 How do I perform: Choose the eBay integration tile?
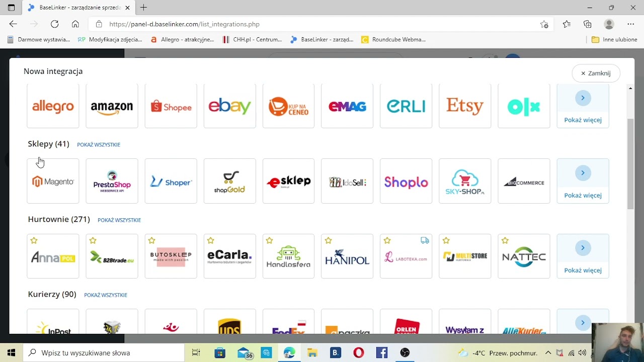[229, 106]
